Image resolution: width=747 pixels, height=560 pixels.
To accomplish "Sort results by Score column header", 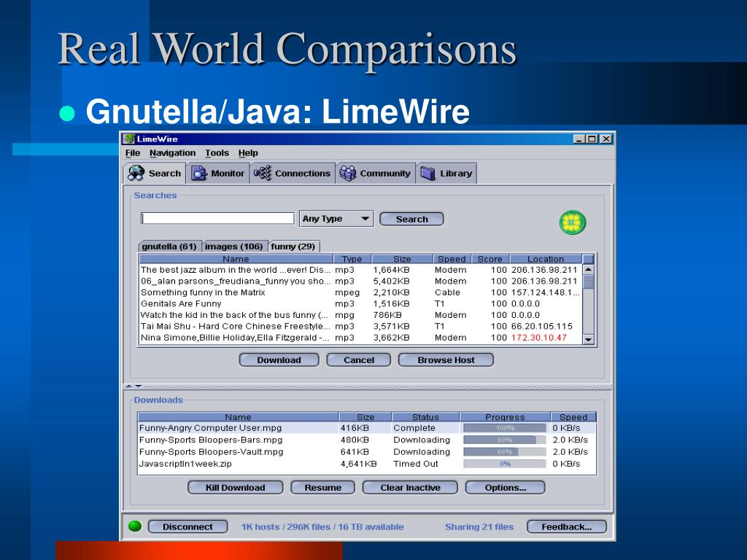I will 490,259.
